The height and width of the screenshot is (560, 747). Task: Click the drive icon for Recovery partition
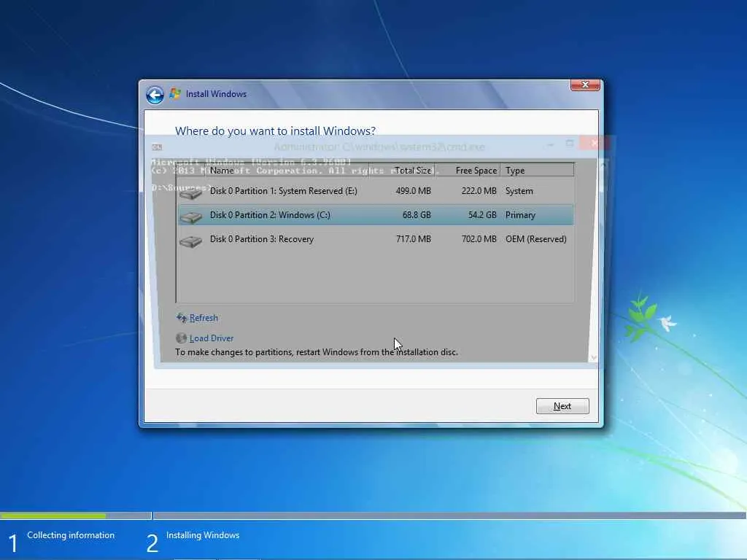pos(190,241)
